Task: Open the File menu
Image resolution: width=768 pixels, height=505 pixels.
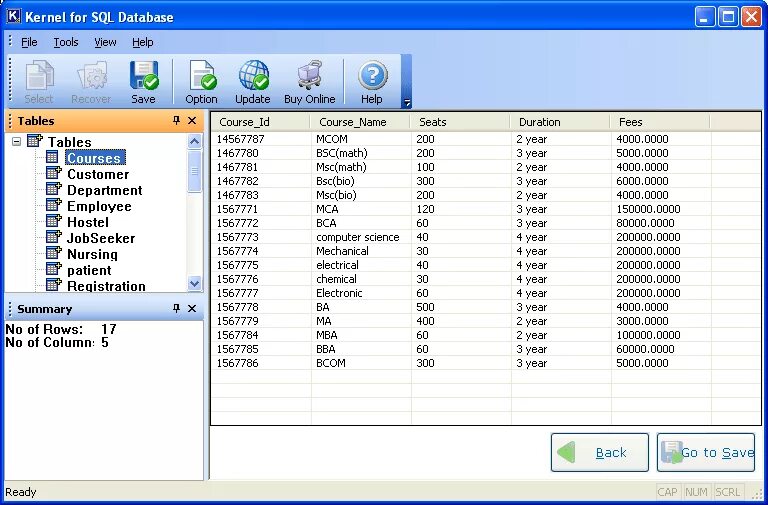Action: [29, 43]
